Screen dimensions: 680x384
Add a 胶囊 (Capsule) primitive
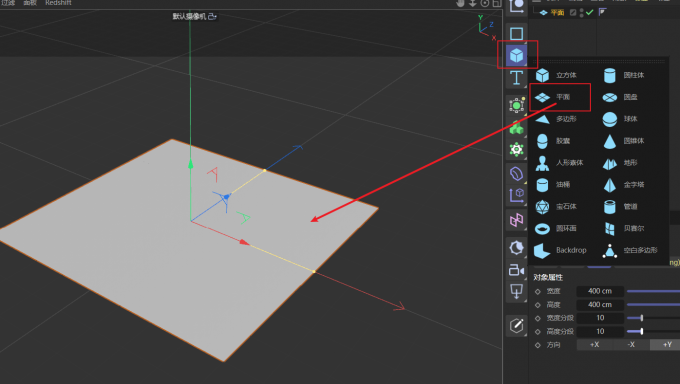pos(552,141)
